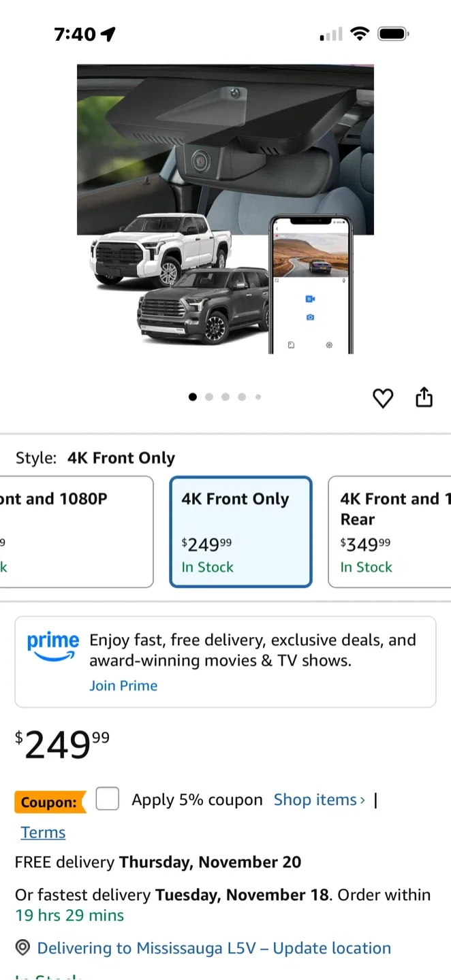The image size is (451, 980).
Task: Tap the location arrow beside the clock
Action: point(108,33)
